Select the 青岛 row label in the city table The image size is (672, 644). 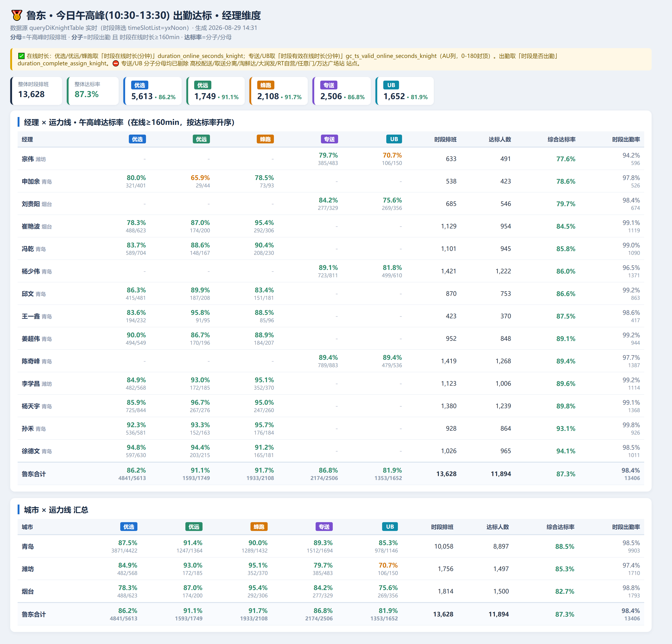click(x=28, y=547)
